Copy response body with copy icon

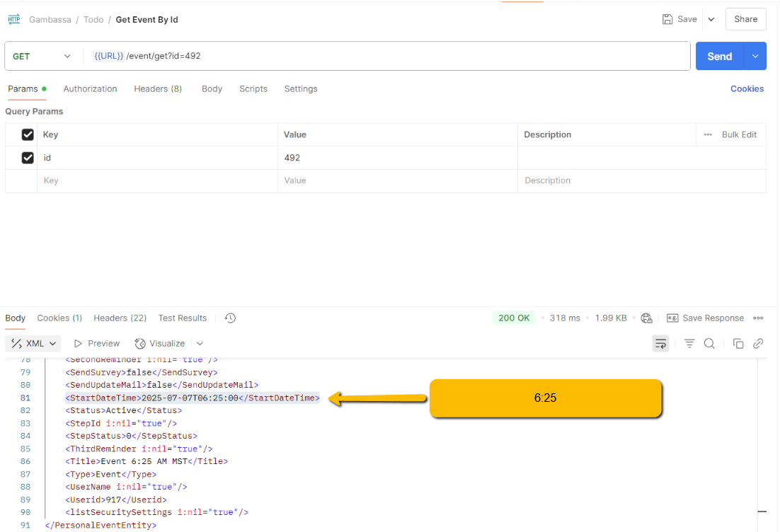click(738, 344)
